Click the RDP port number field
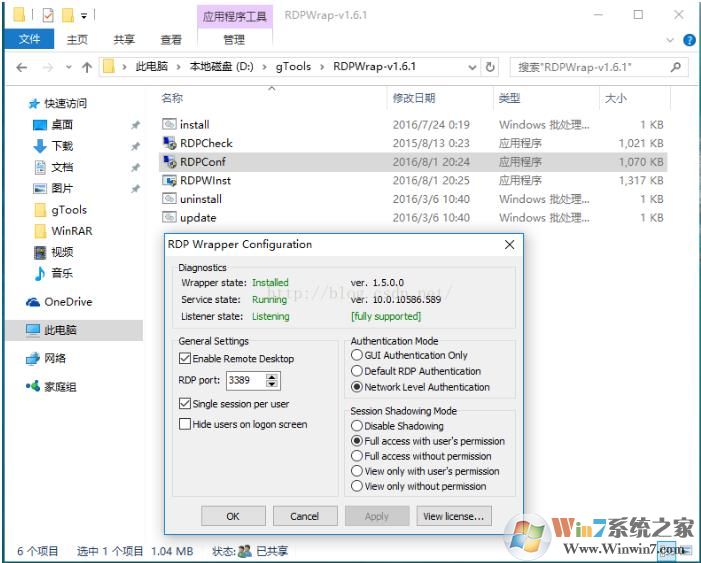 (244, 381)
